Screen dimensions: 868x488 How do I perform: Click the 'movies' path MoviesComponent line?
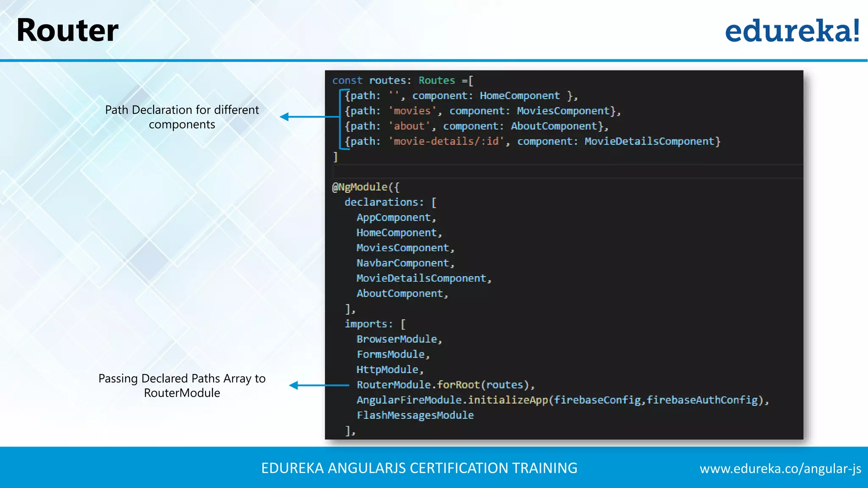click(x=483, y=111)
